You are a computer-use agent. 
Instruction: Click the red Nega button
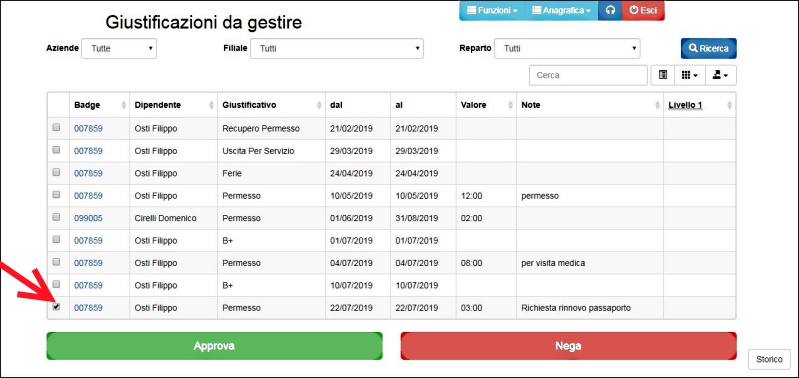(568, 346)
